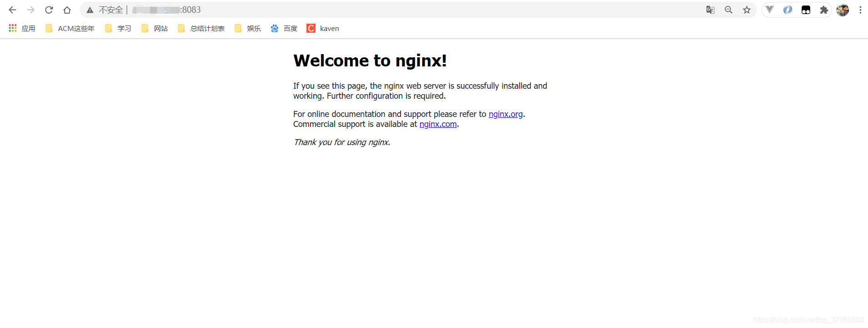Reload the nginx welcome page
The width and height of the screenshot is (868, 328).
[x=49, y=10]
